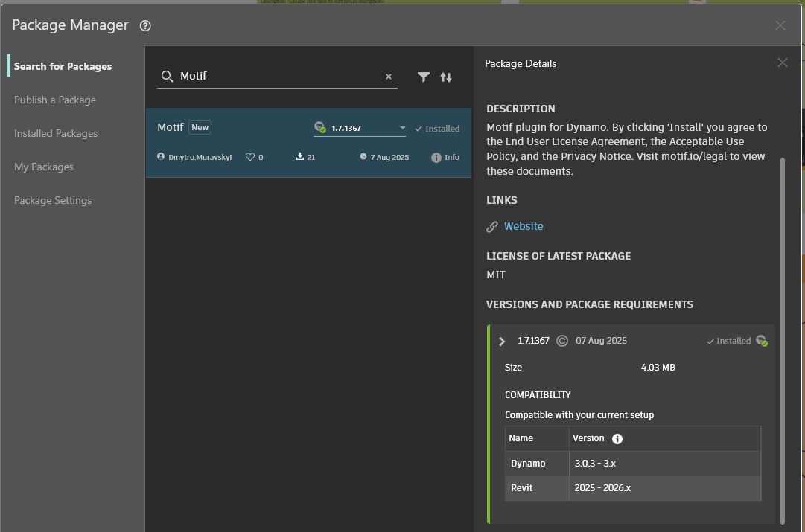Open the Website link
This screenshot has width=805, height=532.
[524, 226]
